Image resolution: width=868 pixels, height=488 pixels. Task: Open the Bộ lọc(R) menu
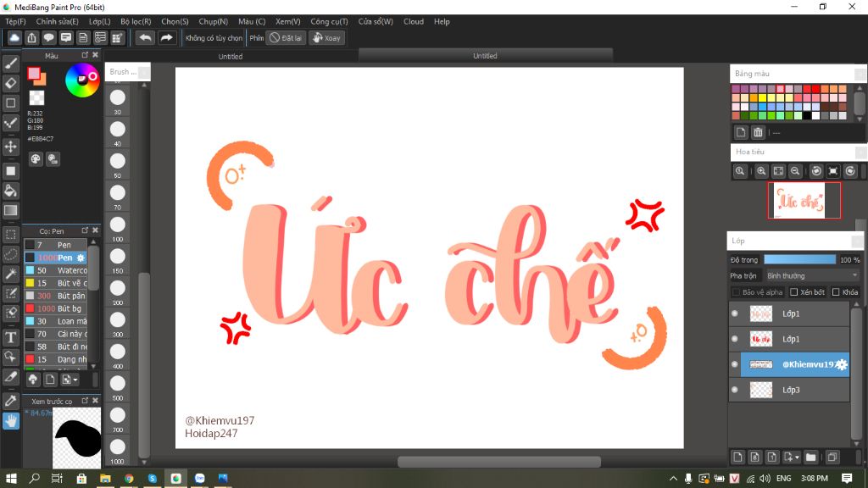(x=136, y=21)
